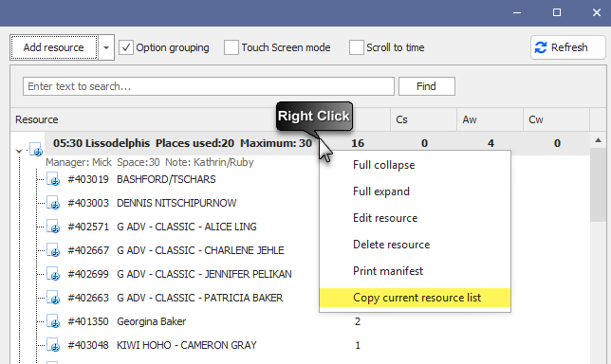Click the scrollbar up arrow
Image resolution: width=611 pixels, height=364 pixels.
point(598,140)
